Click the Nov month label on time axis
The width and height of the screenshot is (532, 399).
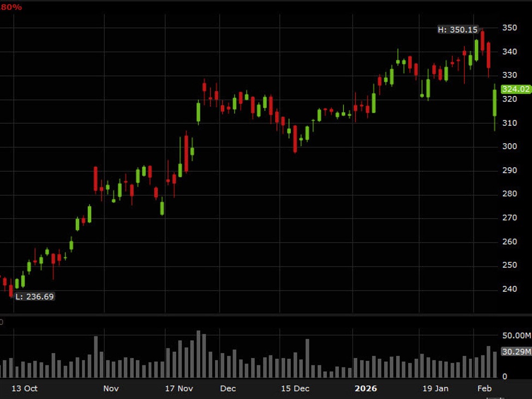pos(111,389)
